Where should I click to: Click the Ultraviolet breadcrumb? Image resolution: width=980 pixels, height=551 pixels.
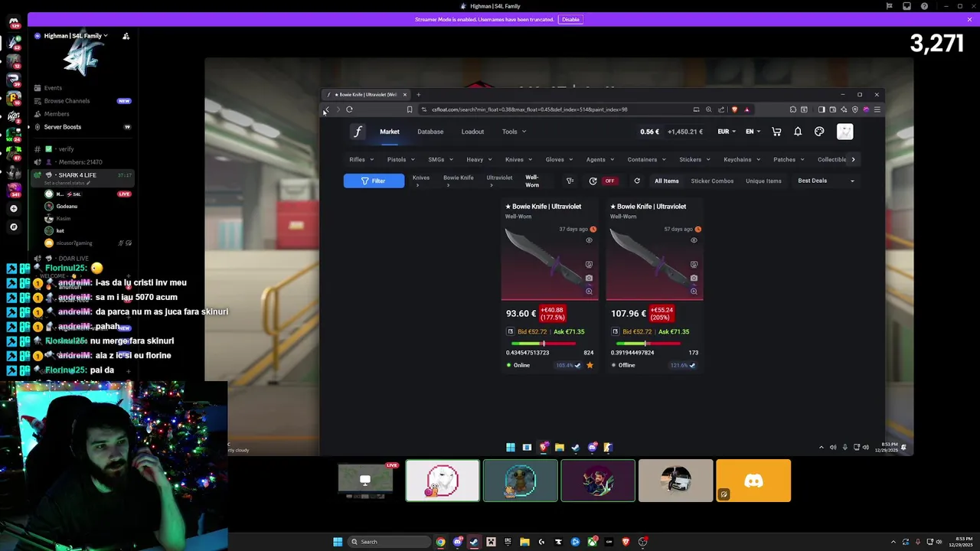pyautogui.click(x=499, y=178)
